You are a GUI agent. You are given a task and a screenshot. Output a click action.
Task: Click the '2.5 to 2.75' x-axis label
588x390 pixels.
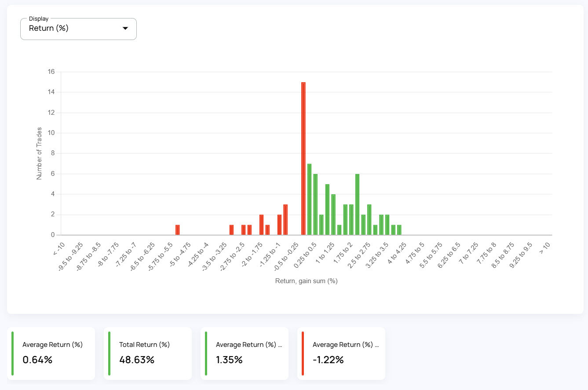tap(360, 255)
